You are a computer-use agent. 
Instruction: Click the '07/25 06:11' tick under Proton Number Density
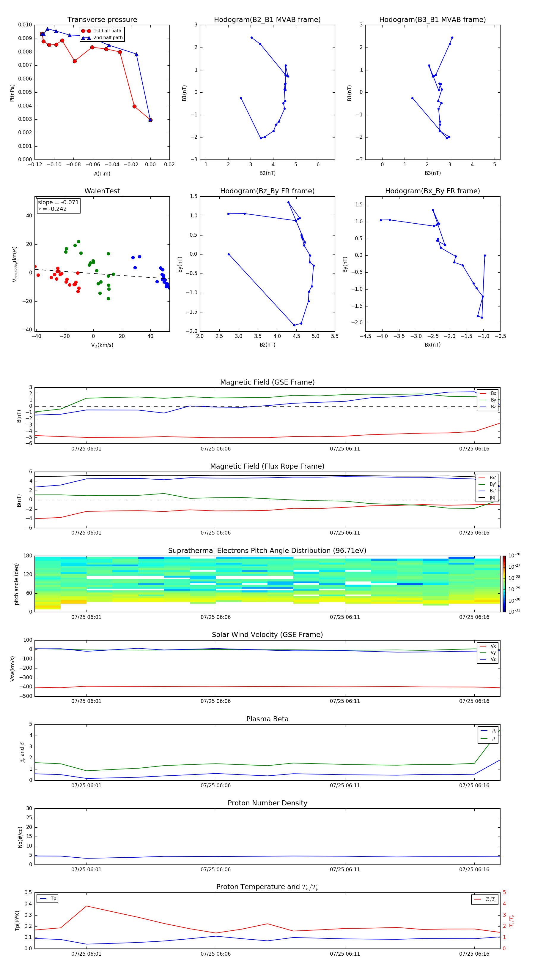(345, 870)
